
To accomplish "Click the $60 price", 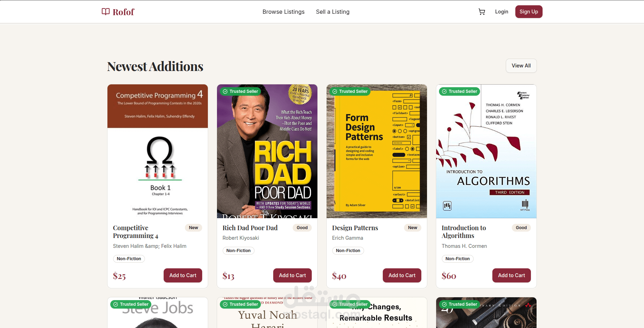I will pos(449,276).
